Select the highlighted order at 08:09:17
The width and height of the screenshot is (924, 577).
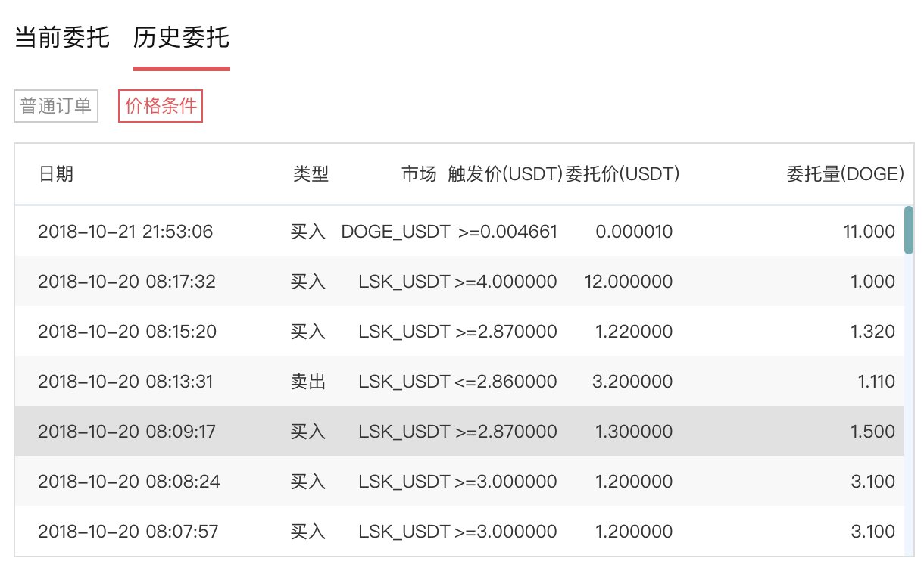click(126, 432)
